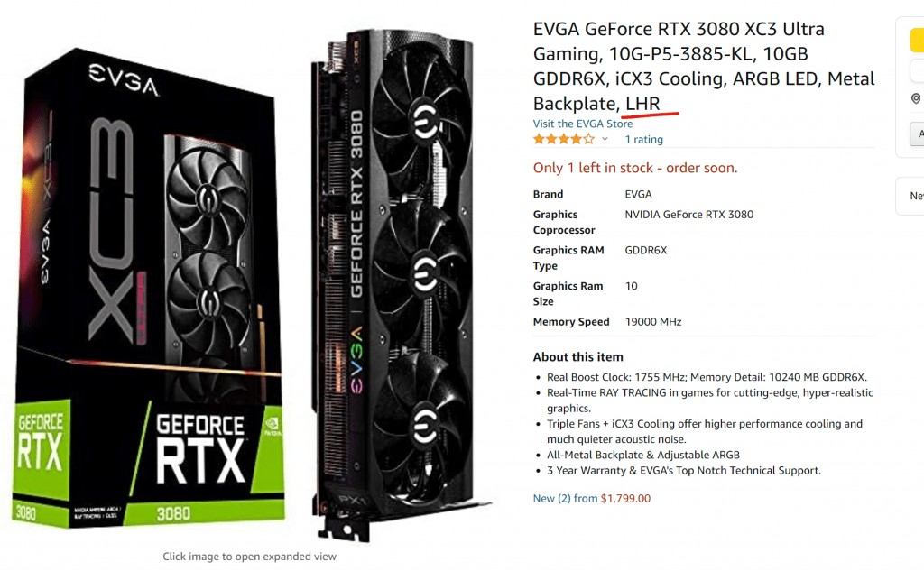The width and height of the screenshot is (924, 571).
Task: Expand the star rating breakdown chevron
Action: coord(605,140)
